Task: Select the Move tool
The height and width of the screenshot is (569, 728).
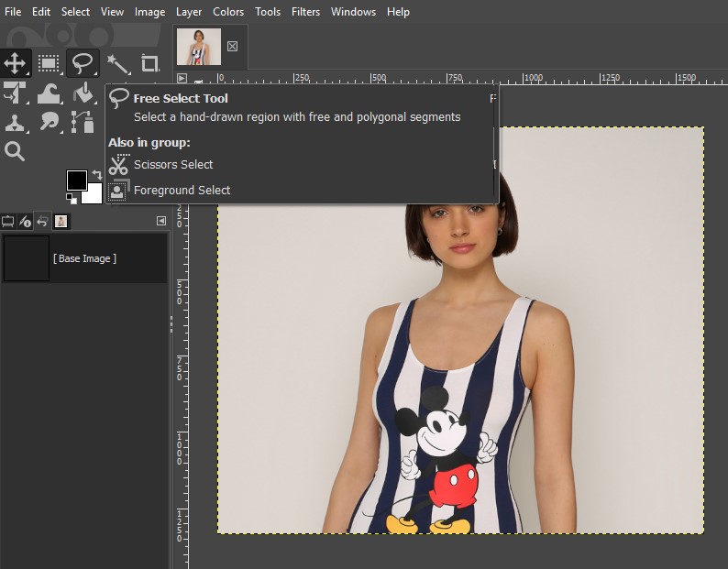Action: (x=16, y=63)
